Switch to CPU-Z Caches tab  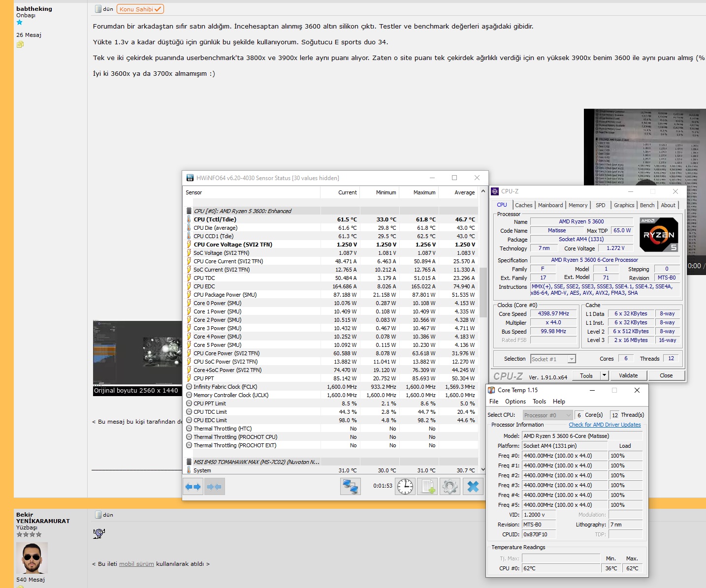tap(524, 205)
